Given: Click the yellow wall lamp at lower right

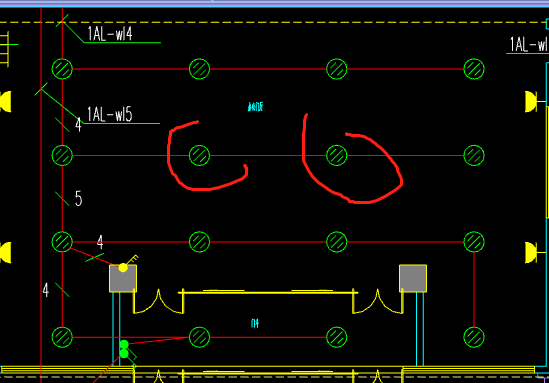Looking at the screenshot, I should click(x=531, y=252).
